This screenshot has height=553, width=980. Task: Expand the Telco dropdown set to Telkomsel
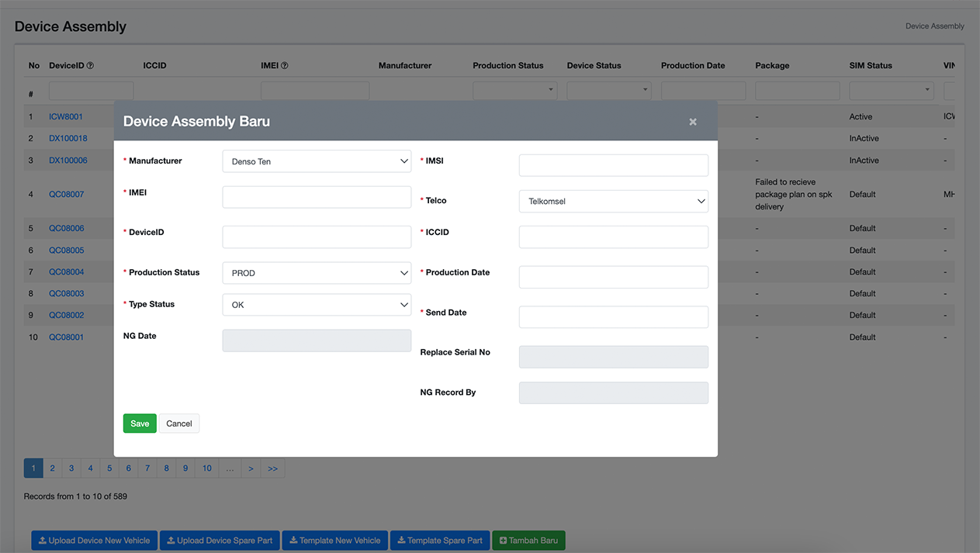coord(613,201)
